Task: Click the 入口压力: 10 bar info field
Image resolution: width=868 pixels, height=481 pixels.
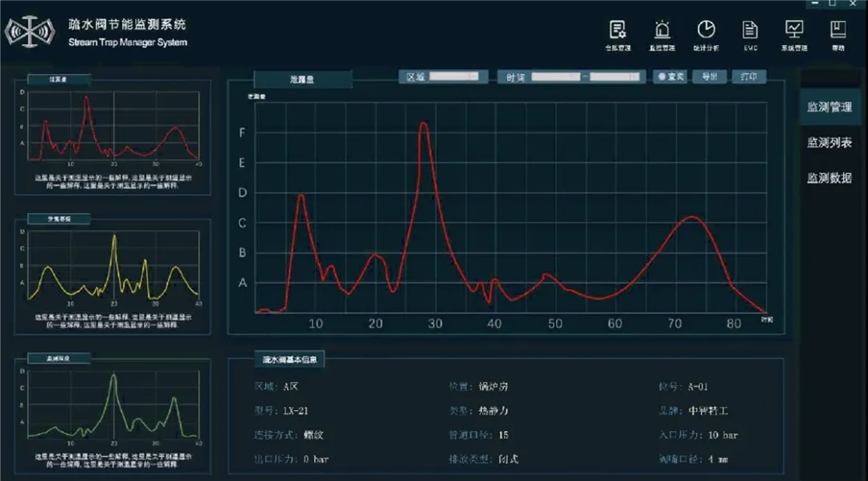Action: 698,435
